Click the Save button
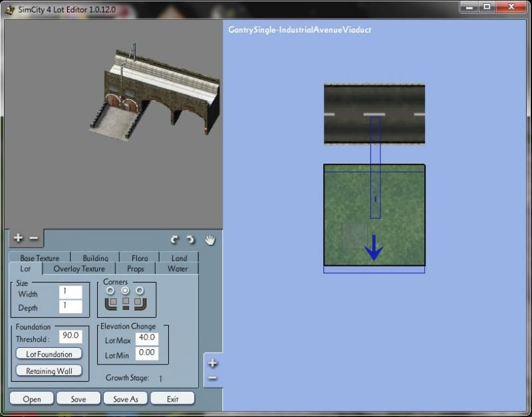 [x=78, y=398]
